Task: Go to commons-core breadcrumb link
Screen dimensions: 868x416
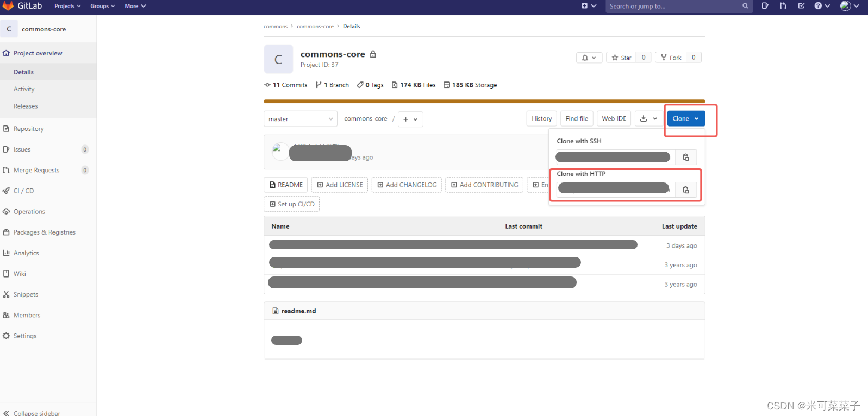Action: (315, 26)
